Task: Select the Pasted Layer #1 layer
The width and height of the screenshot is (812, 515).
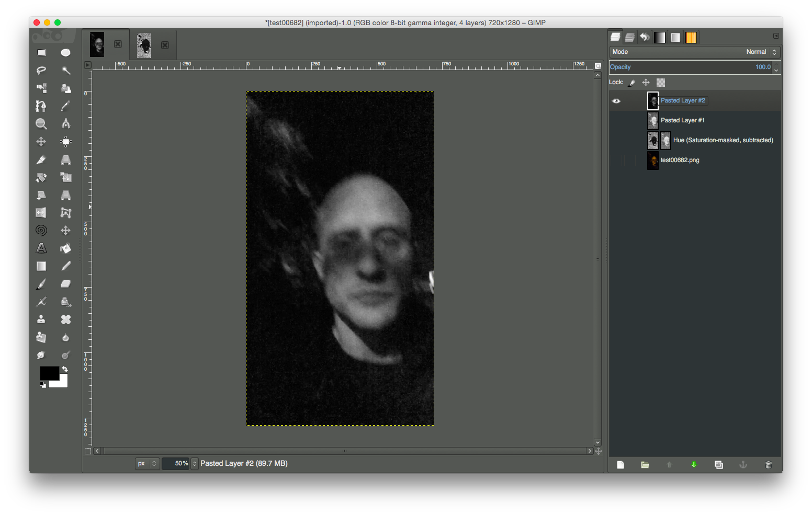Action: coord(682,121)
